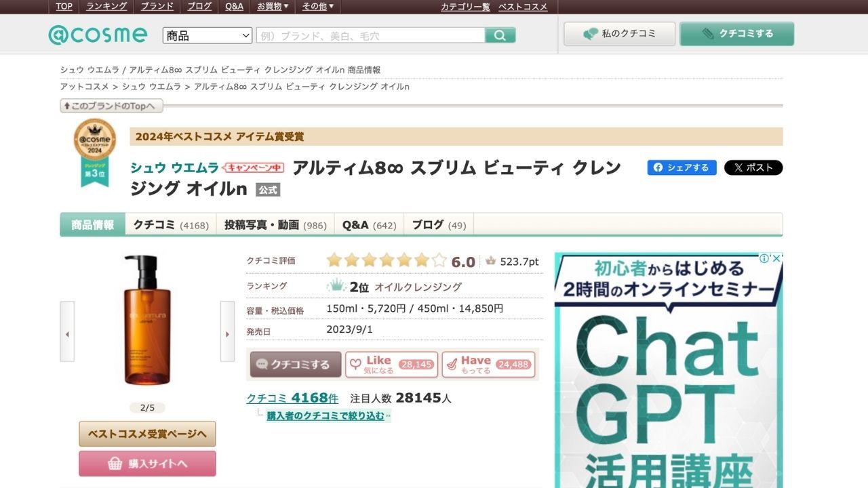The image size is (868, 488).
Task: Click the このブランドのTopへ button
Action: (x=111, y=106)
